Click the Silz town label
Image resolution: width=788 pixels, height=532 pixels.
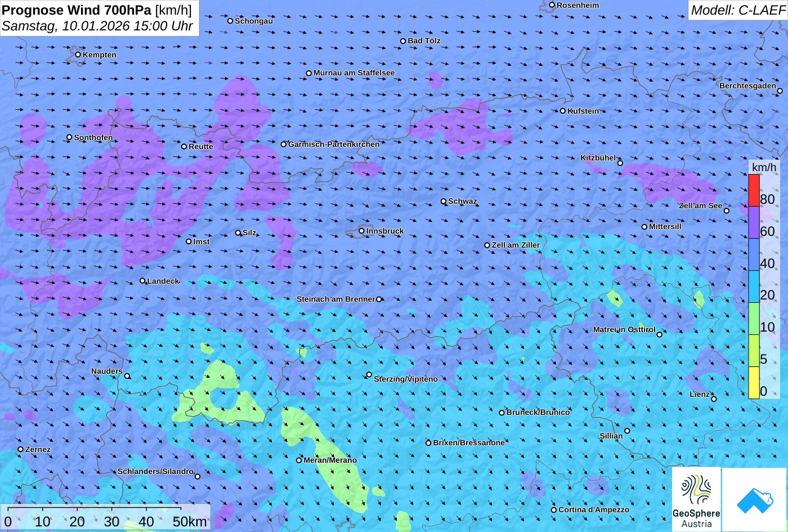pos(249,233)
